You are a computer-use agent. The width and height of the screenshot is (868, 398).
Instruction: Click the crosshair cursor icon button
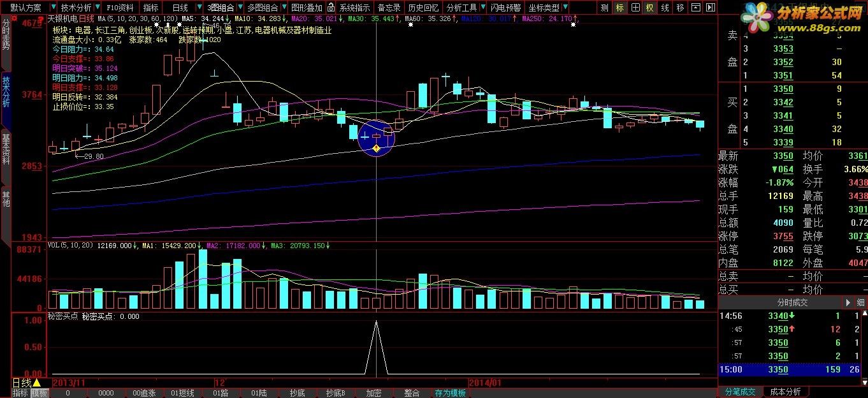point(635,8)
